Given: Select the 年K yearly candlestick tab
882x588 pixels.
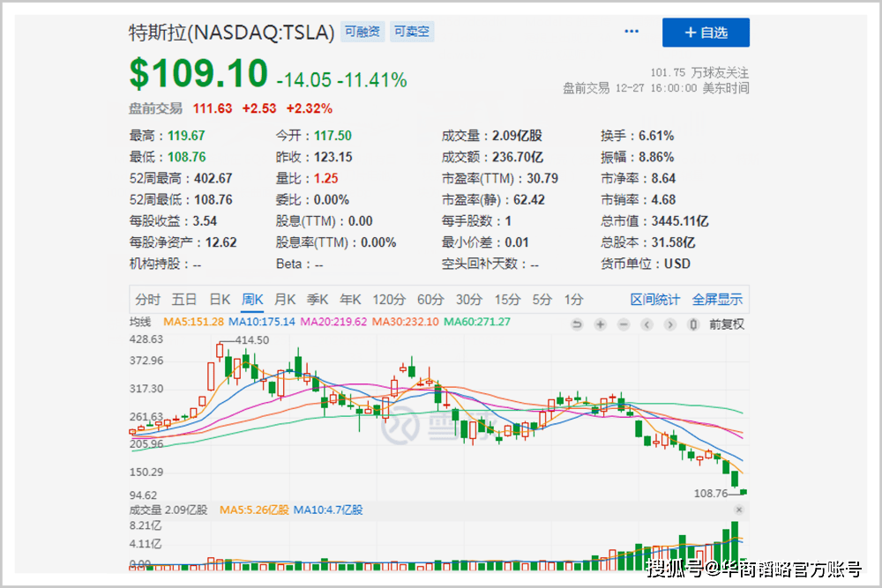Looking at the screenshot, I should point(350,300).
